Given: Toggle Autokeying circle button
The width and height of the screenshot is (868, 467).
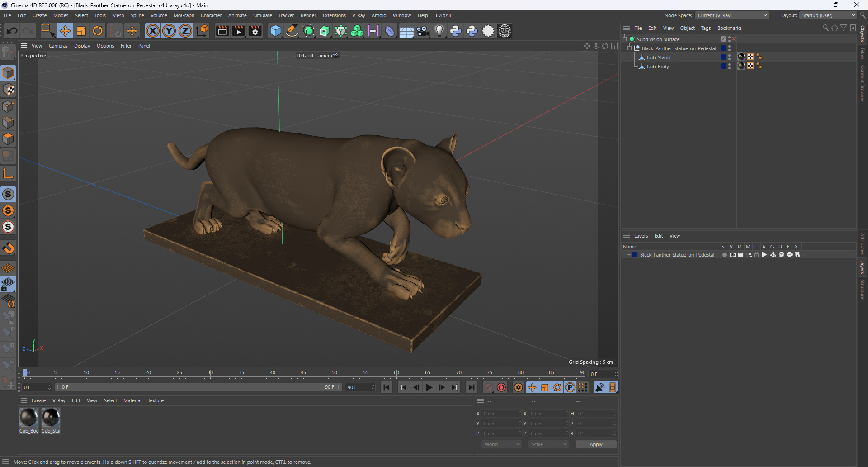Looking at the screenshot, I should pos(501,387).
